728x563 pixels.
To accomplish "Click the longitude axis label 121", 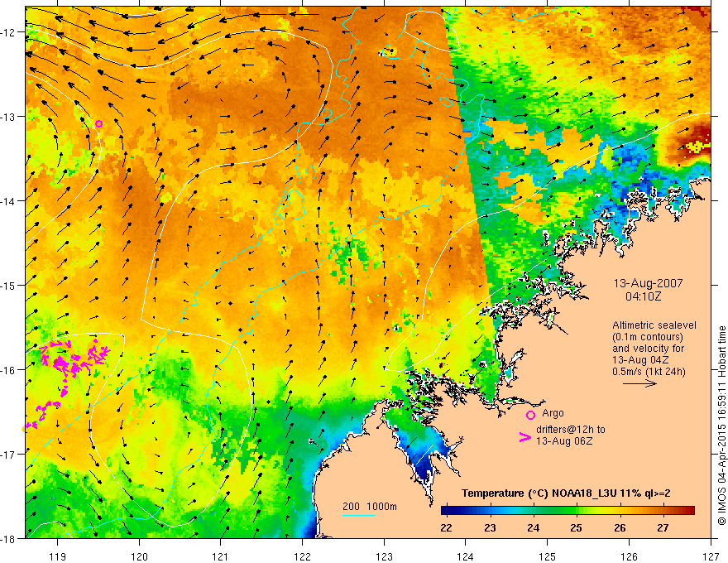I will point(220,556).
